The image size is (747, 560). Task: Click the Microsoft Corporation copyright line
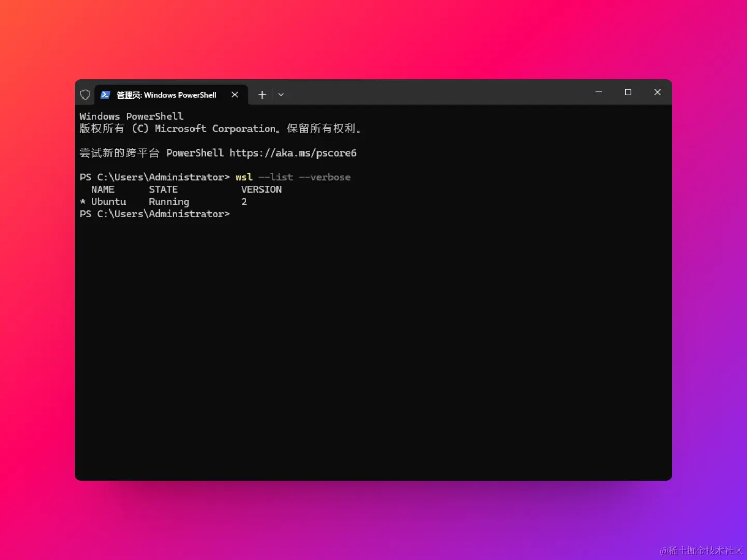tap(220, 129)
